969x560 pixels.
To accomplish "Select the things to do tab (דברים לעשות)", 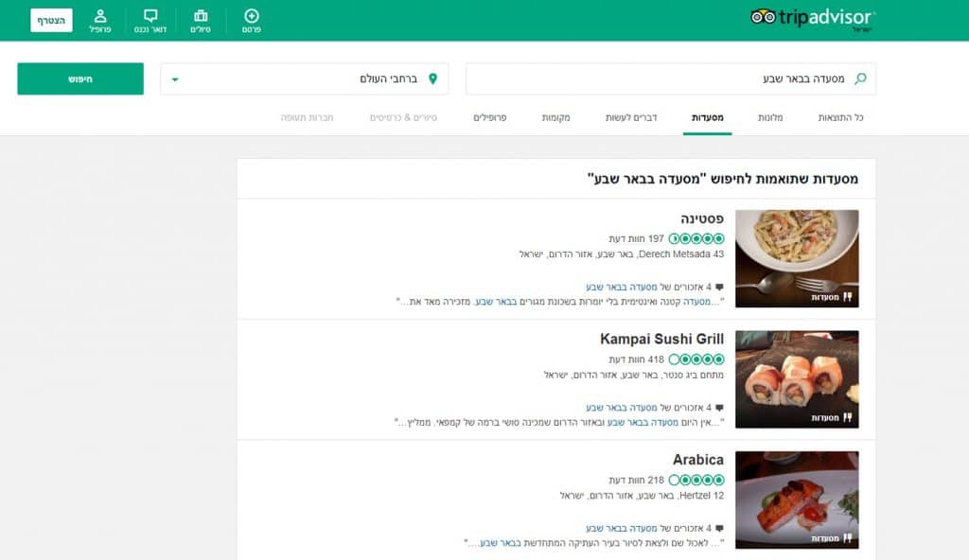I will click(x=631, y=117).
